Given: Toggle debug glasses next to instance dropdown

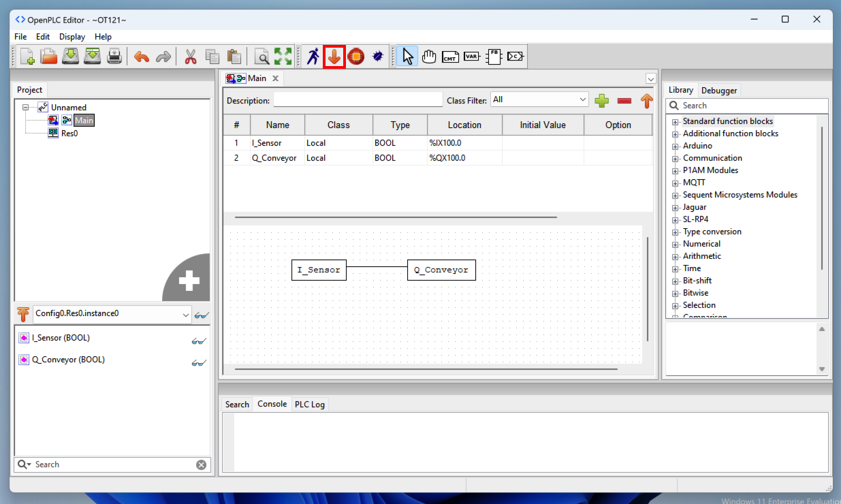Looking at the screenshot, I should 201,315.
